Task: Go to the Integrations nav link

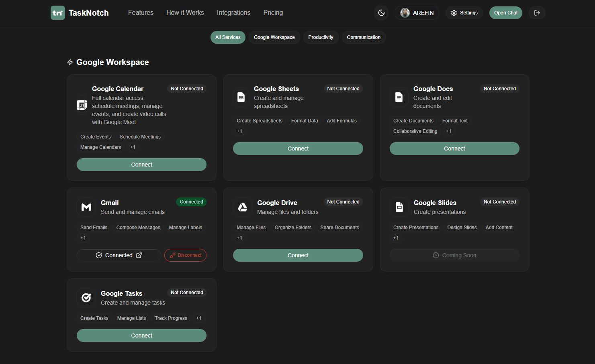Action: click(x=233, y=13)
